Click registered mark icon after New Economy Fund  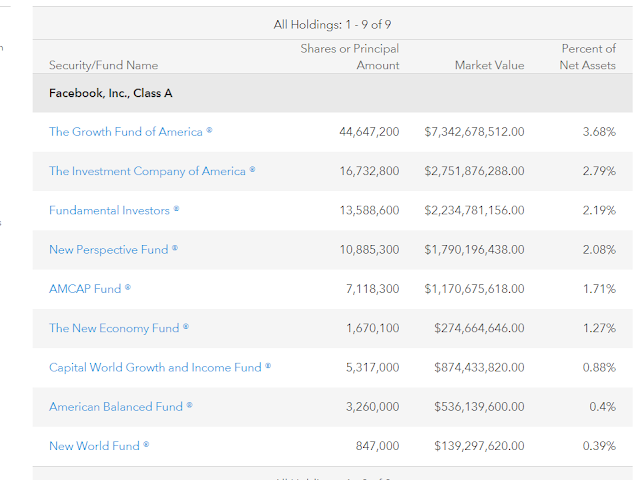pos(186,327)
